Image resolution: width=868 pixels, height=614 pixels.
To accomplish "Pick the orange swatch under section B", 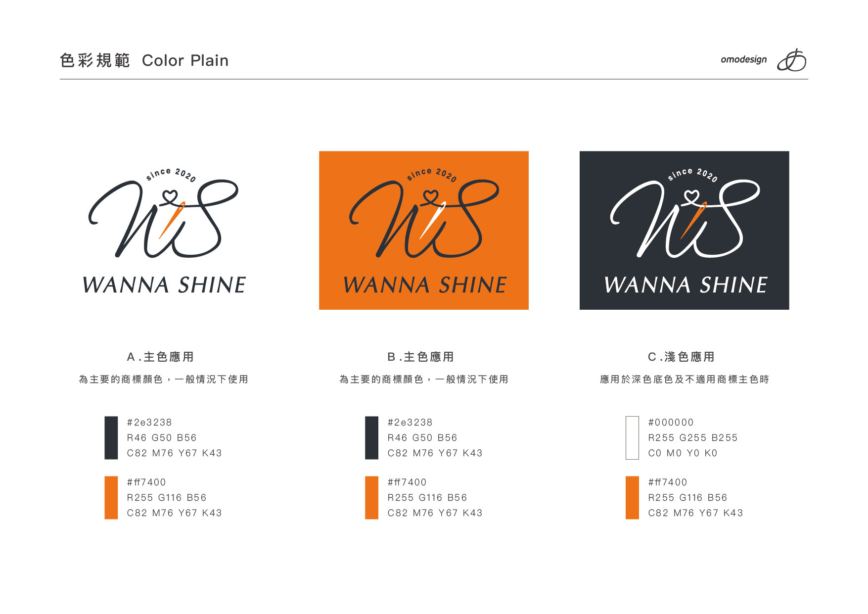I will 372,498.
